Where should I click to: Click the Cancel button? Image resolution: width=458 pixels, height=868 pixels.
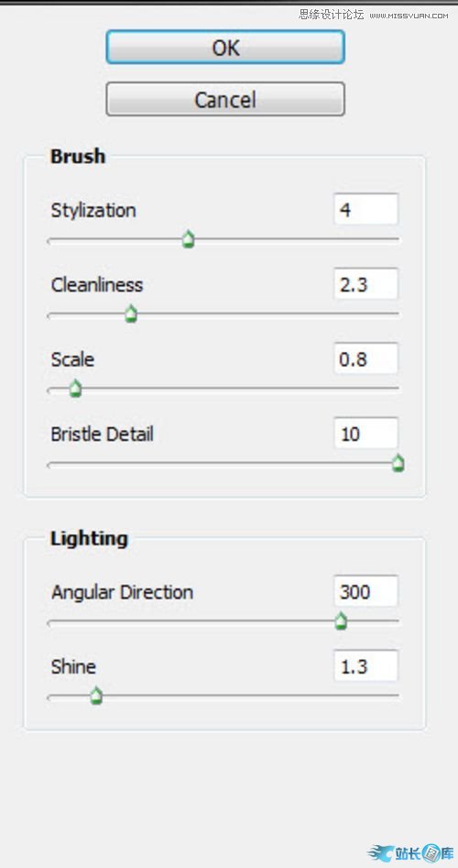[225, 100]
